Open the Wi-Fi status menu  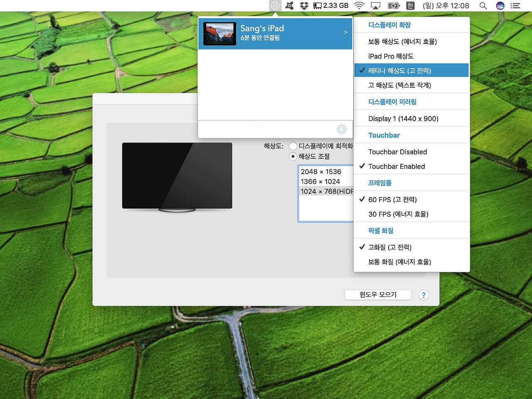click(x=359, y=6)
